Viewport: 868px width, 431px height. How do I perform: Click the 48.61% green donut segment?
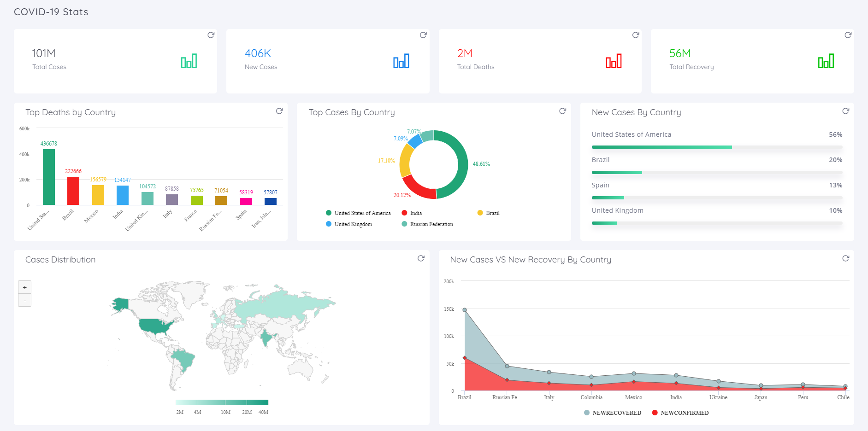tap(463, 164)
